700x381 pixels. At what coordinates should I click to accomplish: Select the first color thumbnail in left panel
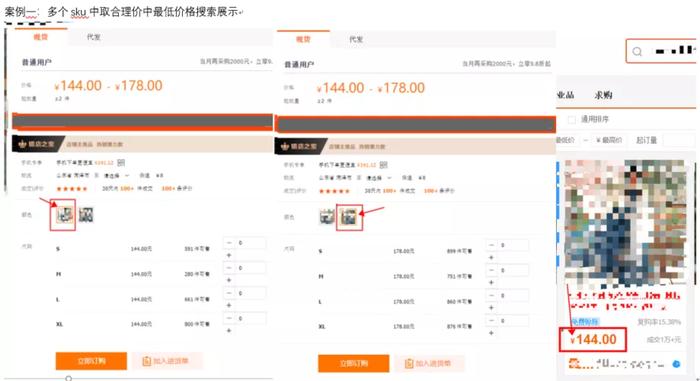point(64,215)
